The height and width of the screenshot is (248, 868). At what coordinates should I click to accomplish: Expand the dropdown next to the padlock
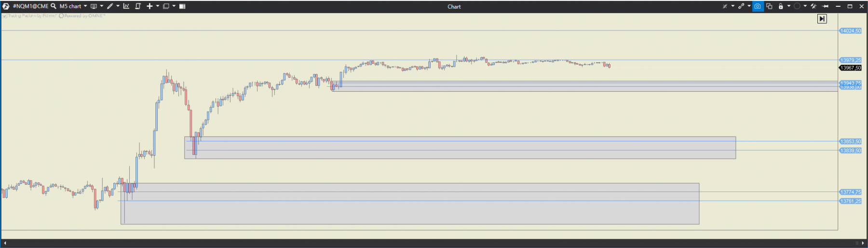point(789,6)
